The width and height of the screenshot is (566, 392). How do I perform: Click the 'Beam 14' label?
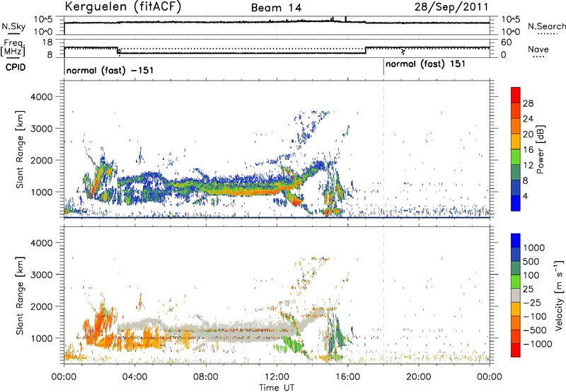(276, 8)
